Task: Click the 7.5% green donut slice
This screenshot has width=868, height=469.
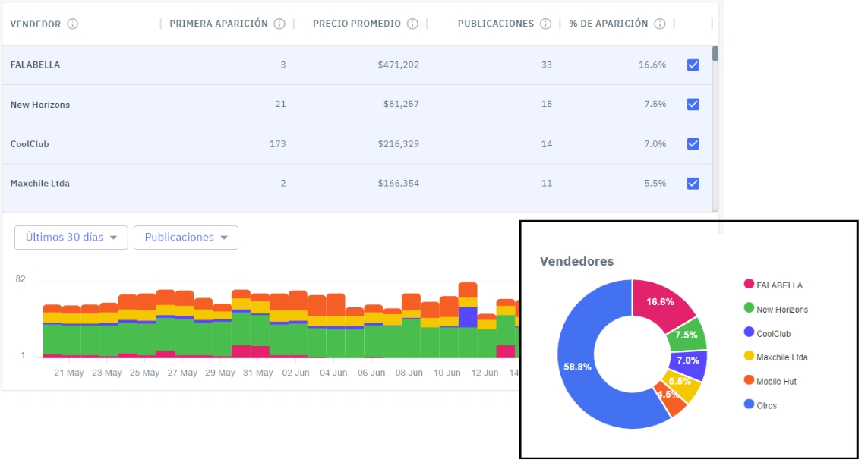Action: pos(687,335)
